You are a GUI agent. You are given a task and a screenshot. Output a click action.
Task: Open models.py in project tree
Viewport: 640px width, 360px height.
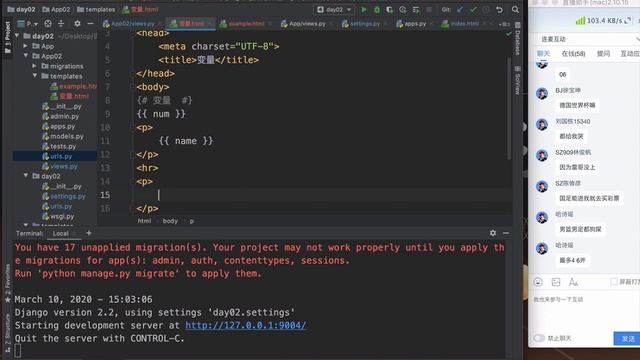62,136
